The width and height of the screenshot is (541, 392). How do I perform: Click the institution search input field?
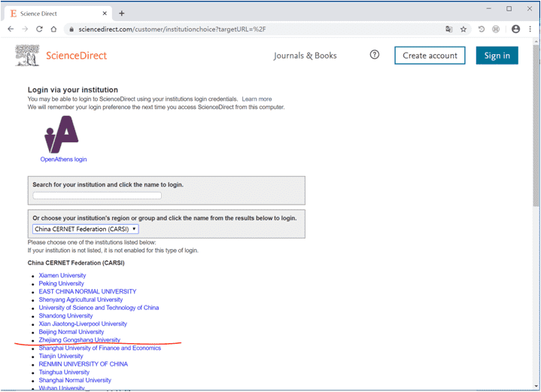pyautogui.click(x=97, y=196)
